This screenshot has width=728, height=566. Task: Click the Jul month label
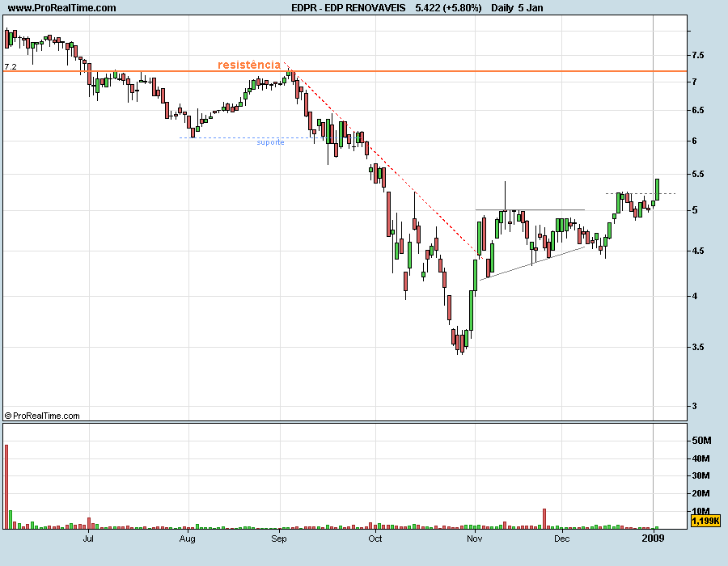(88, 539)
